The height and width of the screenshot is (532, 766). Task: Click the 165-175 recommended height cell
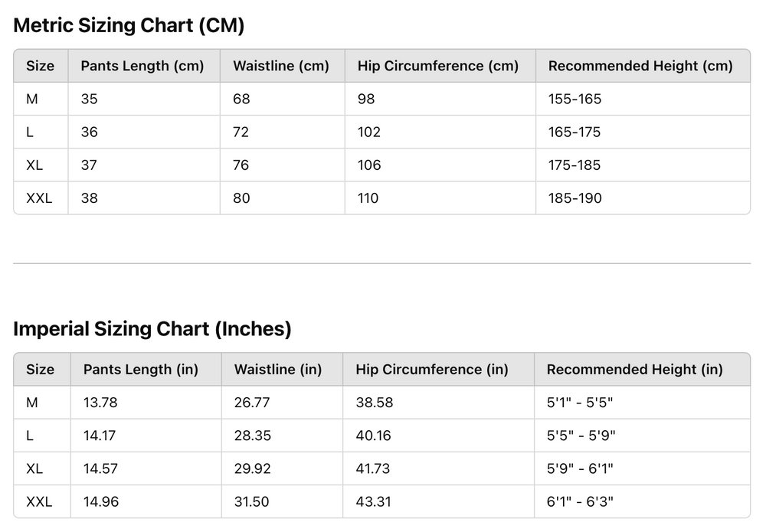tap(574, 132)
